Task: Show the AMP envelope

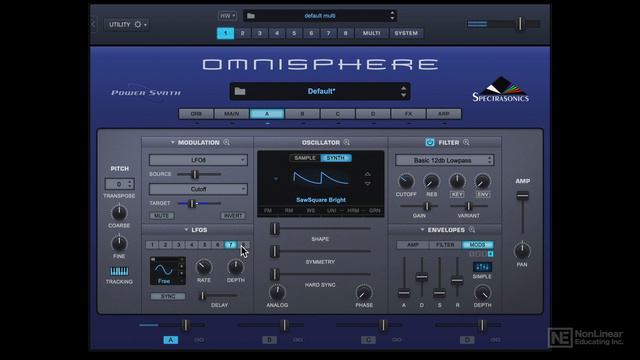Action: (x=413, y=244)
